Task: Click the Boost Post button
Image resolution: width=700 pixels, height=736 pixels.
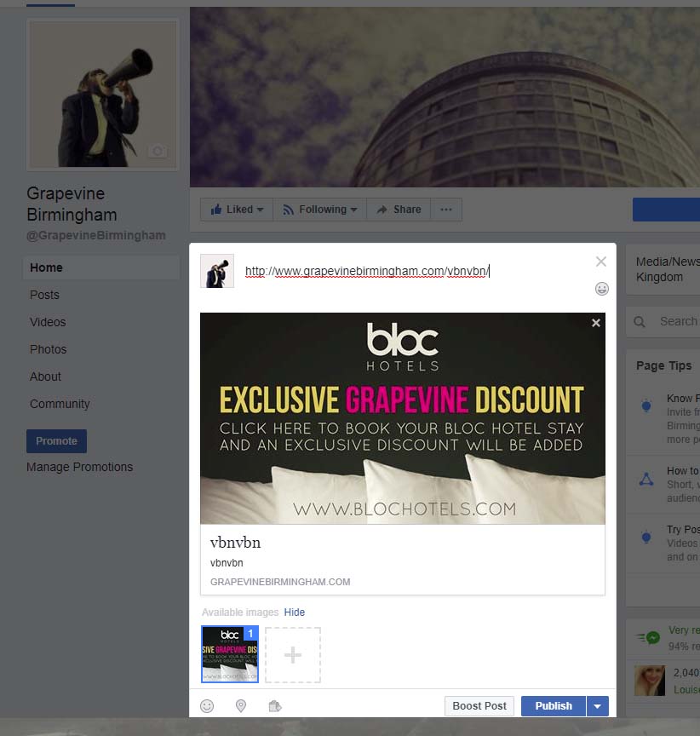Action: tap(479, 706)
